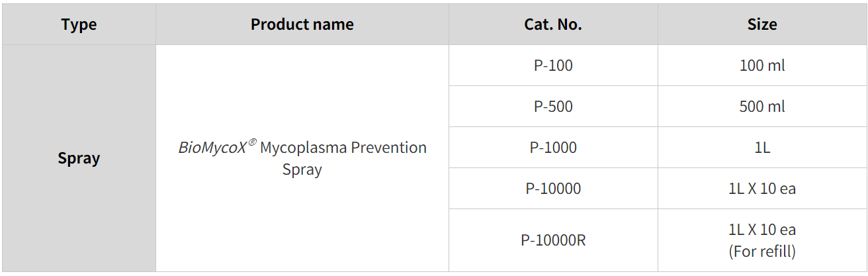Viewport: 868px width, 276px height.
Task: Click the P-1000 catalog number cell
Action: pyautogui.click(x=552, y=148)
